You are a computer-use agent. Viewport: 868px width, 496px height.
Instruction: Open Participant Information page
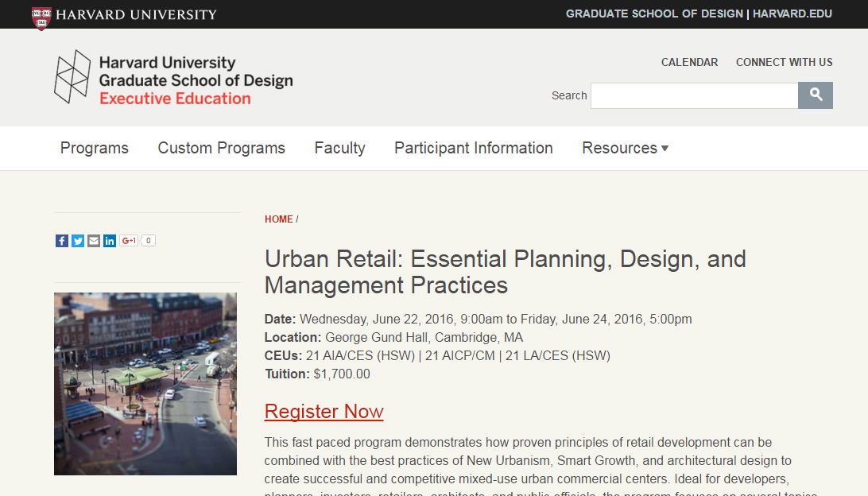coord(473,148)
